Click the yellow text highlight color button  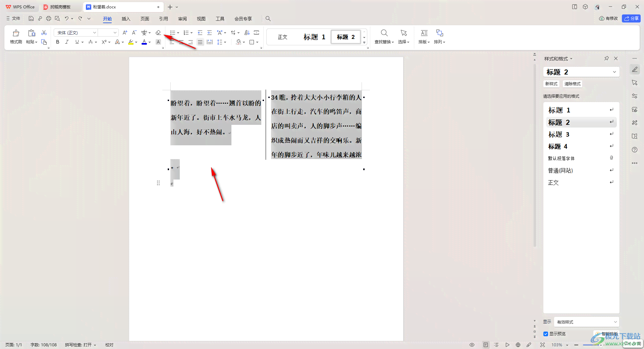tap(131, 42)
